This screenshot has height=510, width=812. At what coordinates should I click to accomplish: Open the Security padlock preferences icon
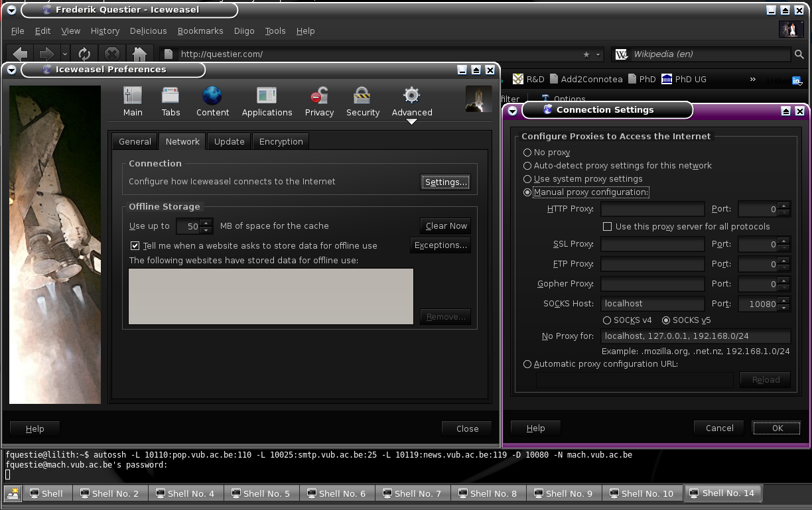tap(362, 97)
